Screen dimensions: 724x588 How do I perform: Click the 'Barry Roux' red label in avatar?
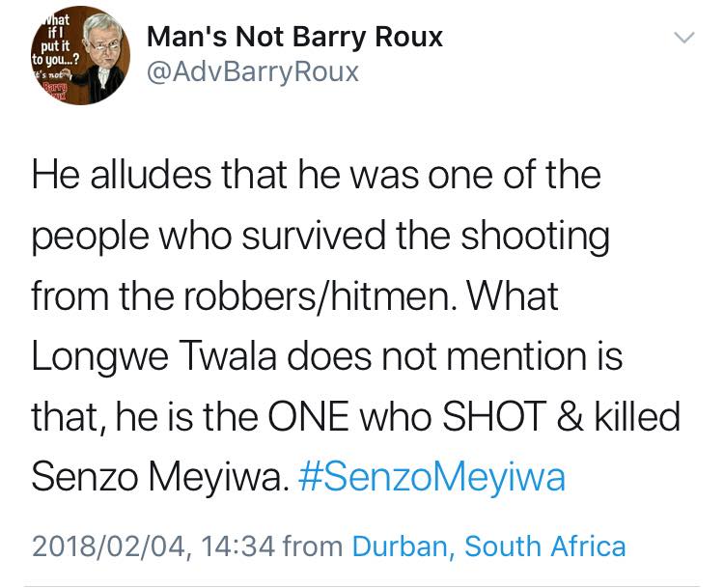point(54,92)
